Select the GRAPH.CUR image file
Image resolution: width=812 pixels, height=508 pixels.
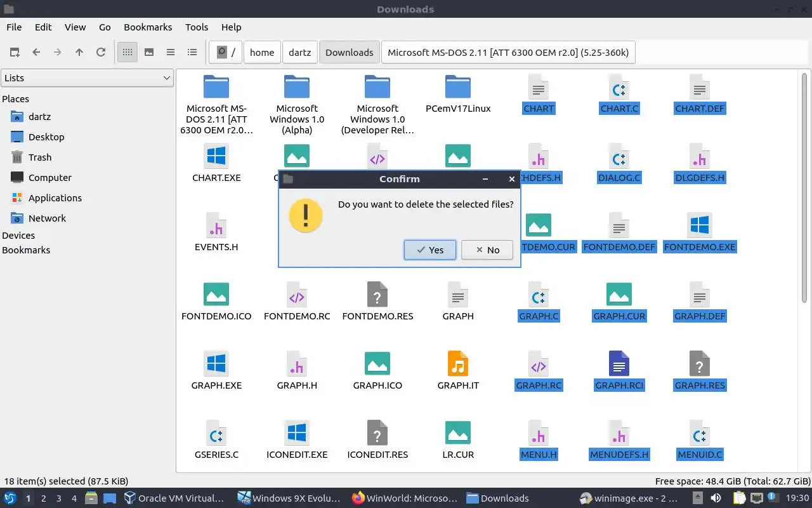619,302
